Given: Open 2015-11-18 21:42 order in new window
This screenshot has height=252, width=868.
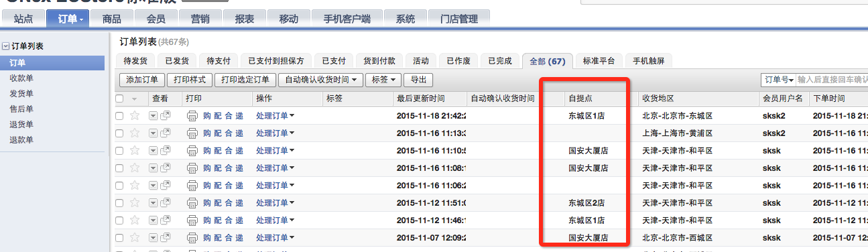Looking at the screenshot, I should point(165,115).
